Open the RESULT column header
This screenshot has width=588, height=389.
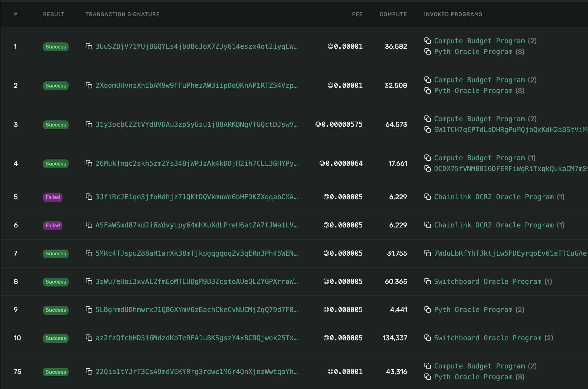point(54,14)
